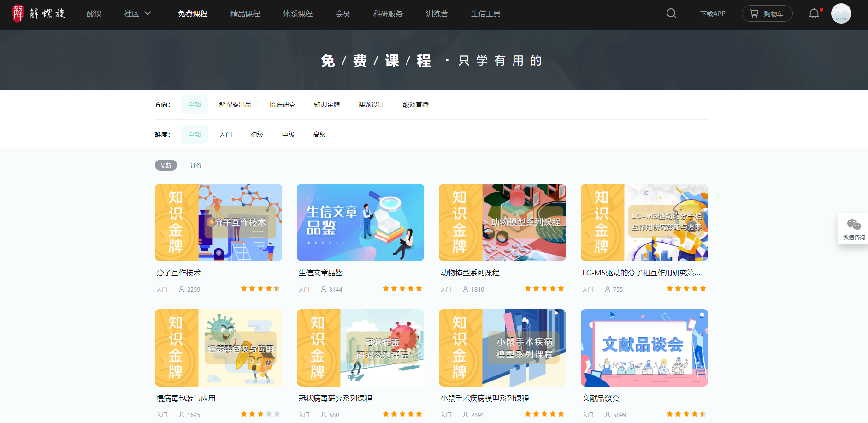Open the 训练营 nav item
Viewport: 868px width, 423px height.
(x=437, y=14)
